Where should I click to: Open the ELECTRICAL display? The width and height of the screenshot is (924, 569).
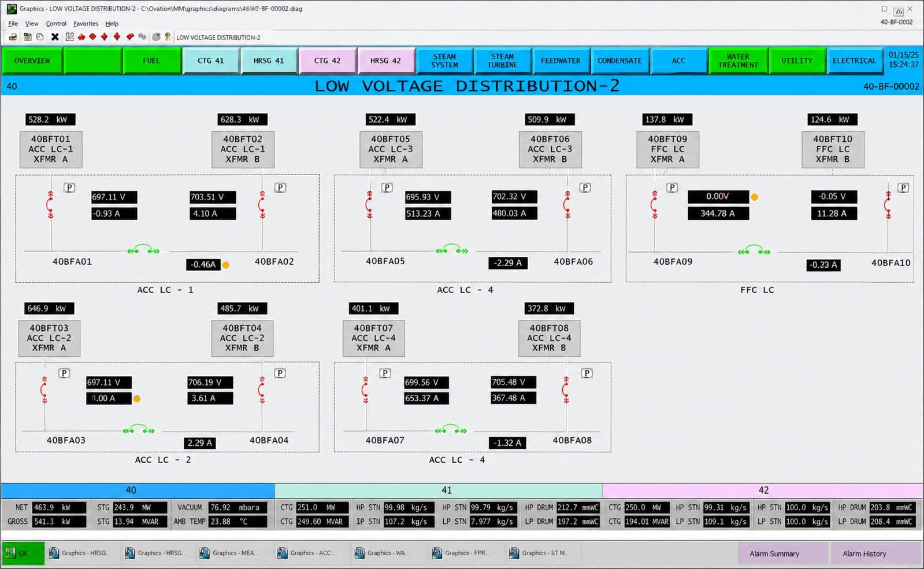tap(854, 61)
